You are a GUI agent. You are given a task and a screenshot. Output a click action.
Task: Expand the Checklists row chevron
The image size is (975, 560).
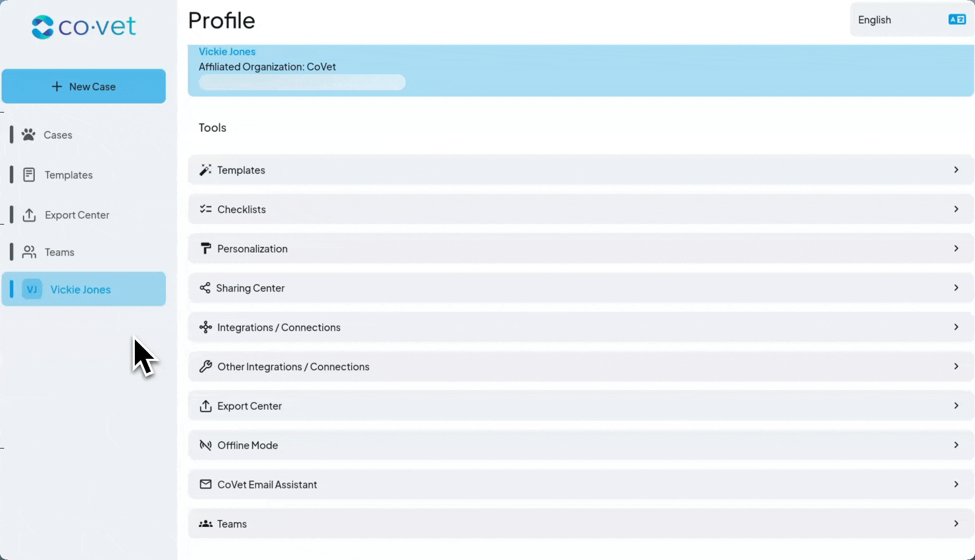[956, 209]
